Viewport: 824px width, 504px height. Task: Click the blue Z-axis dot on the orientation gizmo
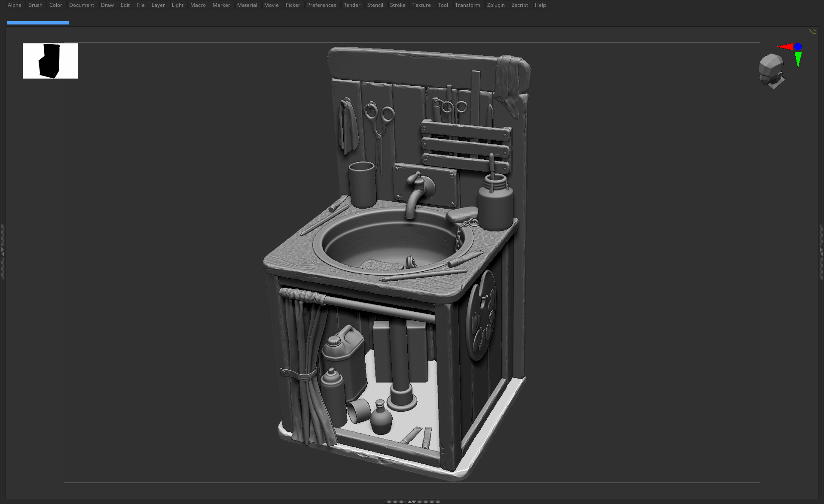pos(798,46)
